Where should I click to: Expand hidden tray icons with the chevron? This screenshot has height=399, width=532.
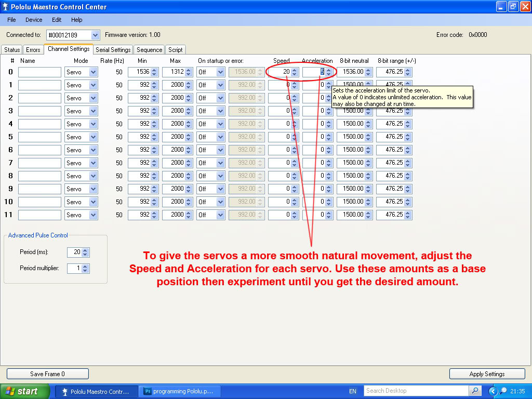pos(493,391)
